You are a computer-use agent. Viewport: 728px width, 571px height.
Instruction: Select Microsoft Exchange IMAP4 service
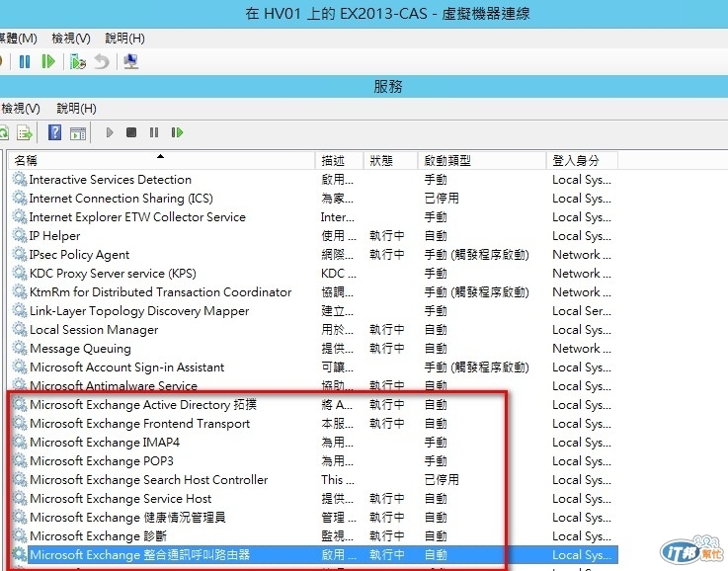coord(105,443)
